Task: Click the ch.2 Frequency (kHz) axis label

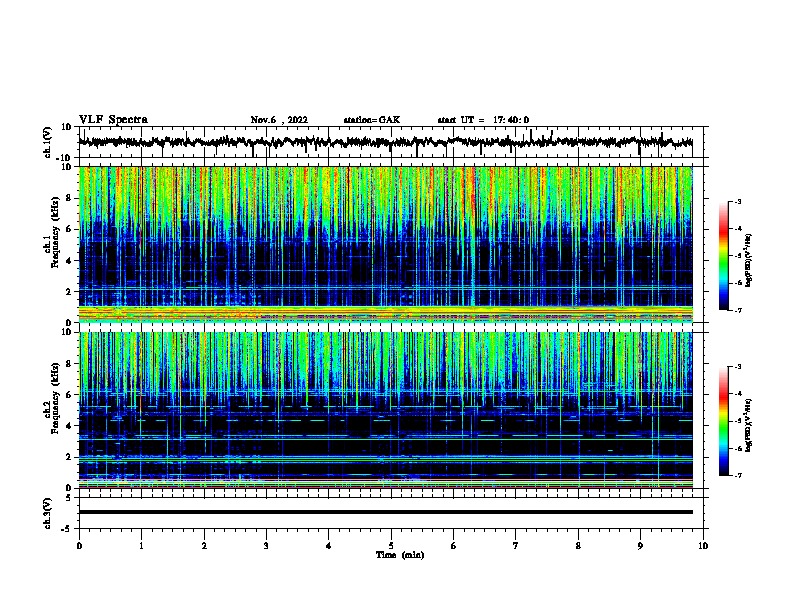Action: [x=51, y=398]
